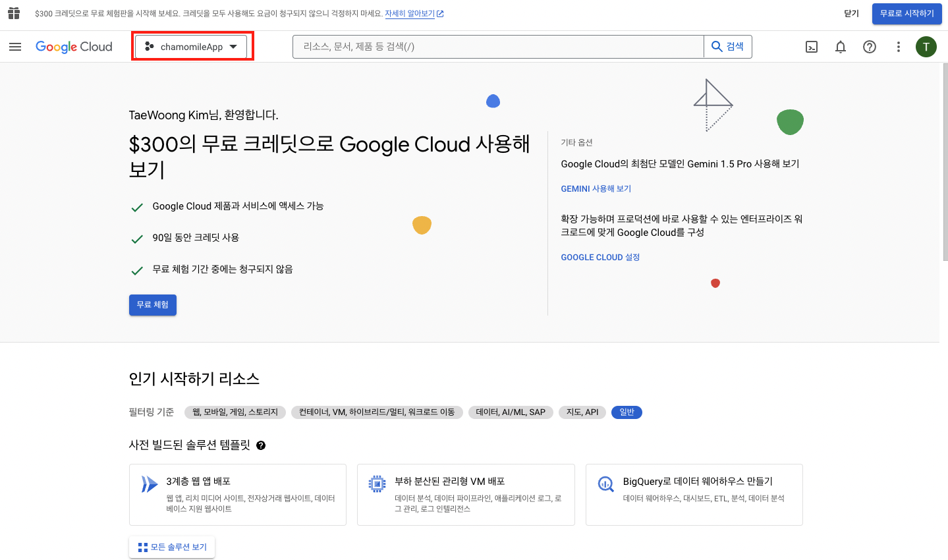Viewport: 948px width, 560px height.
Task: Click the 무료 체험 button
Action: point(153,305)
